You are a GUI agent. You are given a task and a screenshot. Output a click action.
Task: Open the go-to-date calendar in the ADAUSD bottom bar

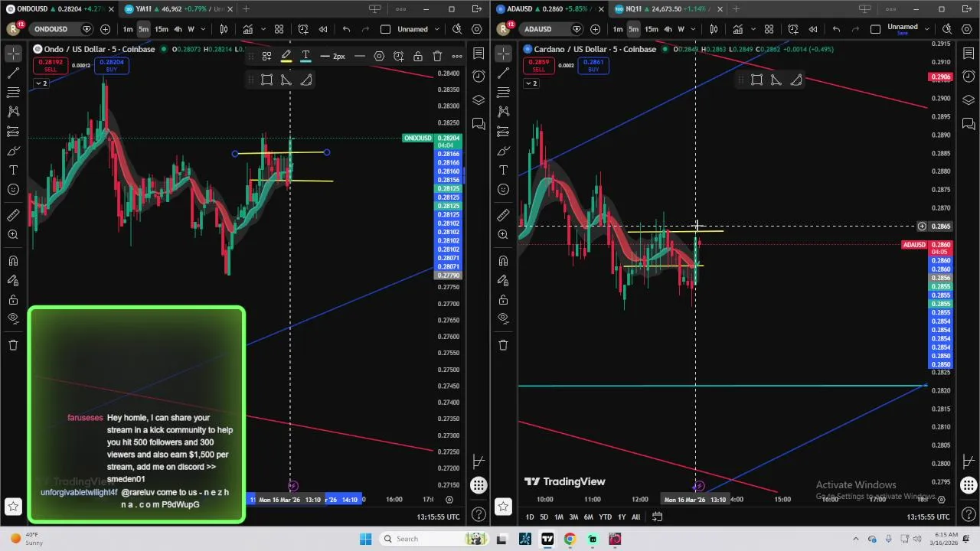(657, 517)
